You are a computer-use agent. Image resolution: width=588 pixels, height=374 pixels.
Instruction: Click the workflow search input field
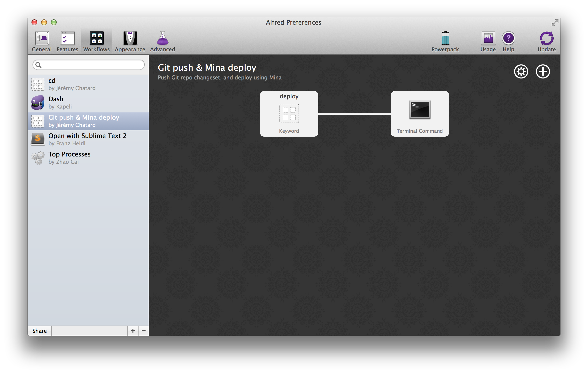tap(89, 64)
